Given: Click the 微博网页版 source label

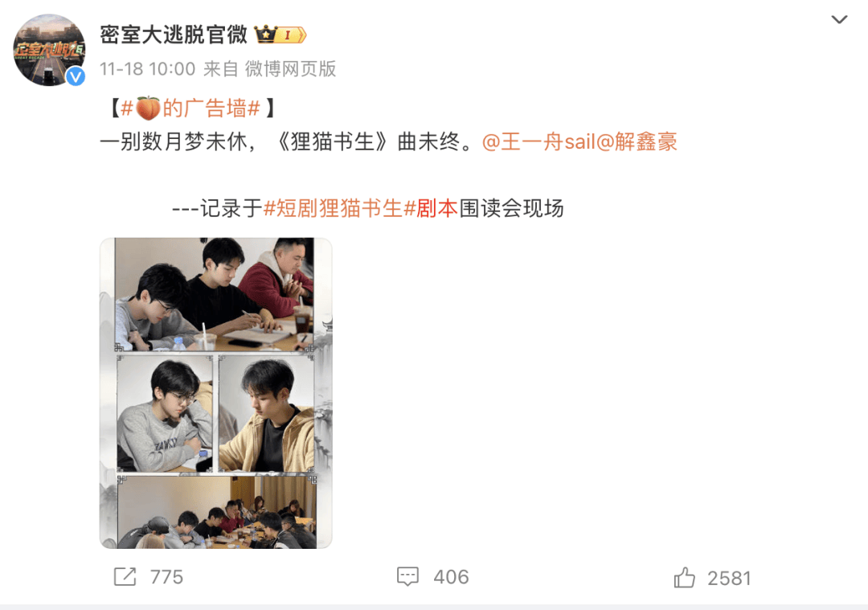Looking at the screenshot, I should point(291,69).
